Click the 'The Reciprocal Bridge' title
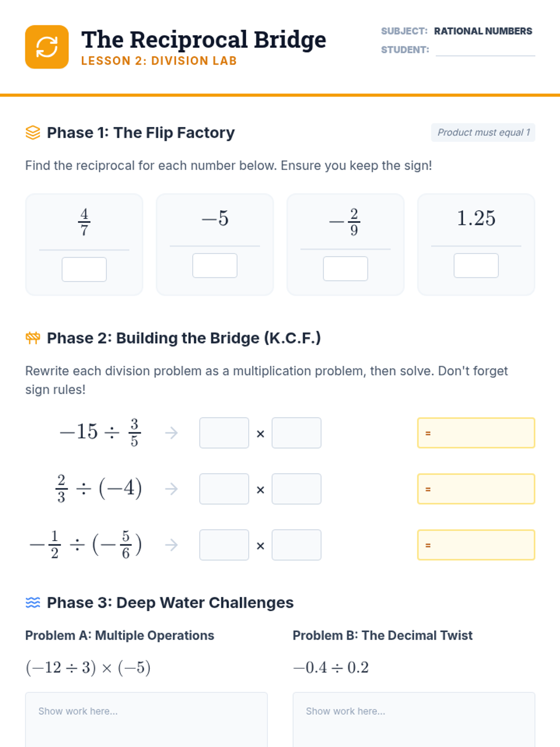 [203, 40]
